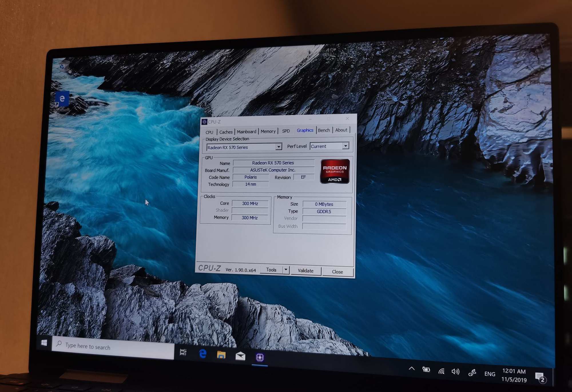Screen dimensions: 572x392
Task: Check the battery status tray icon
Action: (x=426, y=370)
